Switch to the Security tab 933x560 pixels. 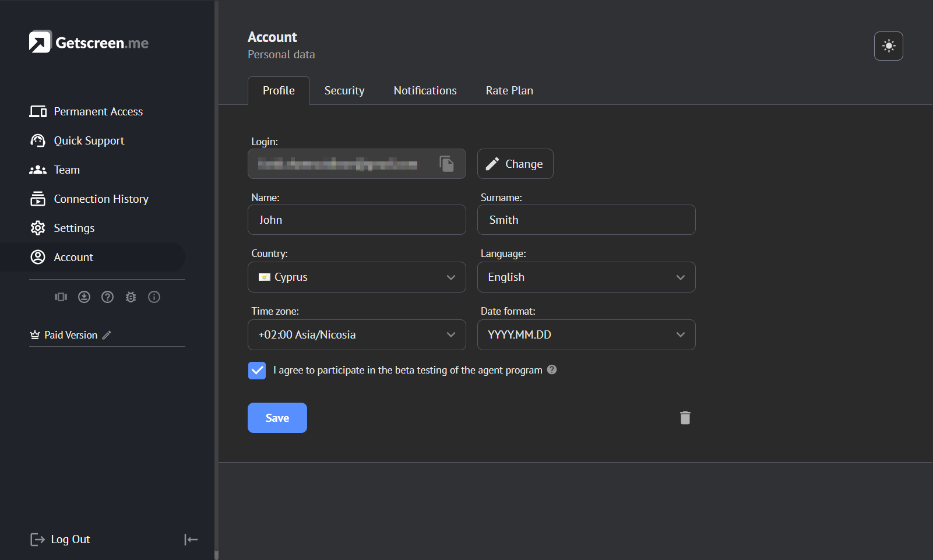click(x=344, y=91)
